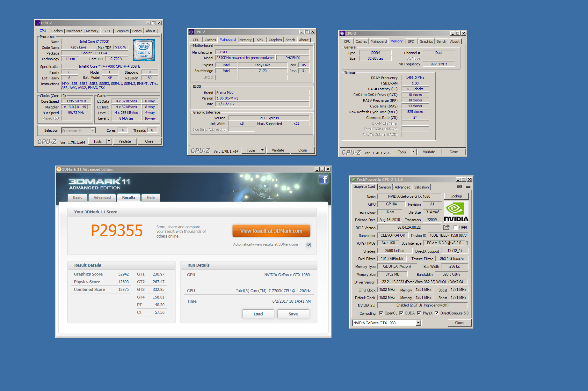
Task: Click the CAS# Latency 16.0 clocks value
Action: 415,89
